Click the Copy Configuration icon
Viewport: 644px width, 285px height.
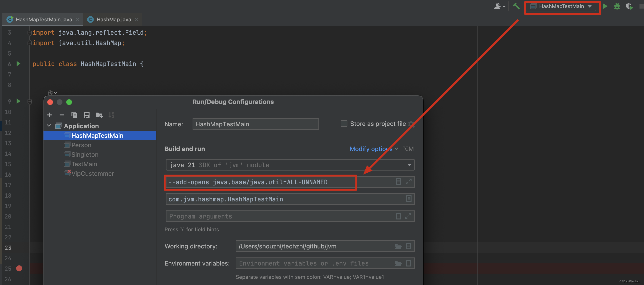click(74, 115)
